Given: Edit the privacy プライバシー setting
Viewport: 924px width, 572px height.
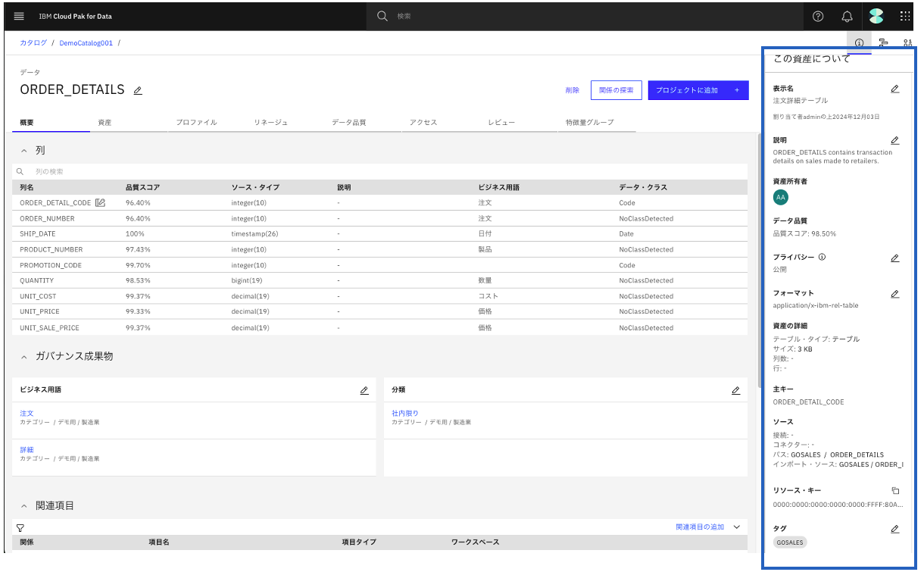Looking at the screenshot, I should point(894,258).
